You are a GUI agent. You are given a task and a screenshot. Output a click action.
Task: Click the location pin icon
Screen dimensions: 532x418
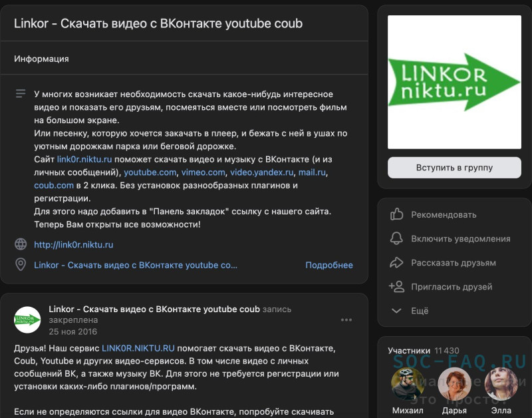tap(21, 264)
